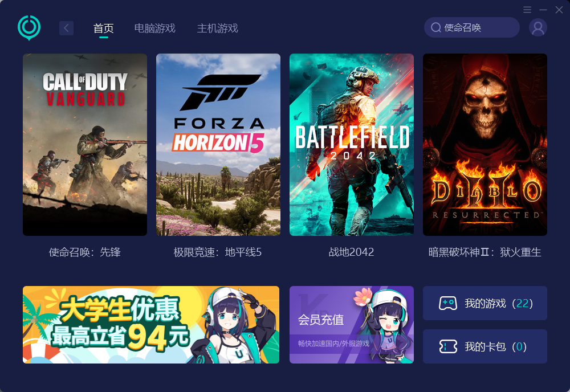Click the gamepad icon in My Games
Screen dimensions: 570x392
(x=448, y=303)
